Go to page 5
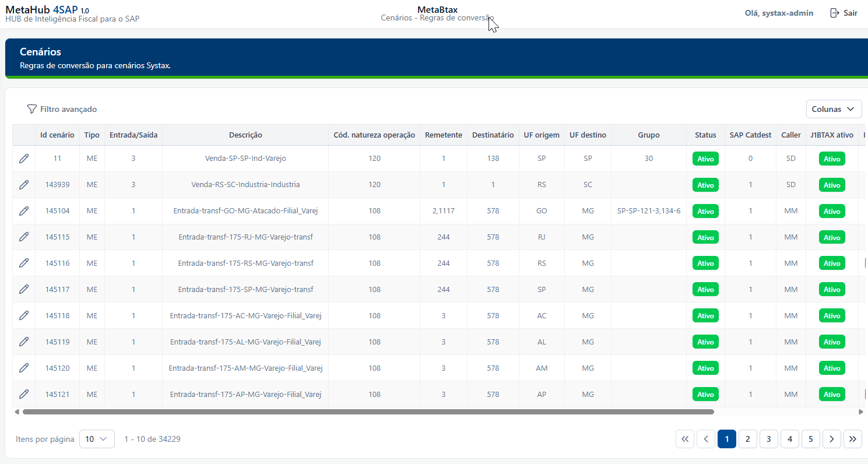Screen dimensions: 868x464 (811, 439)
